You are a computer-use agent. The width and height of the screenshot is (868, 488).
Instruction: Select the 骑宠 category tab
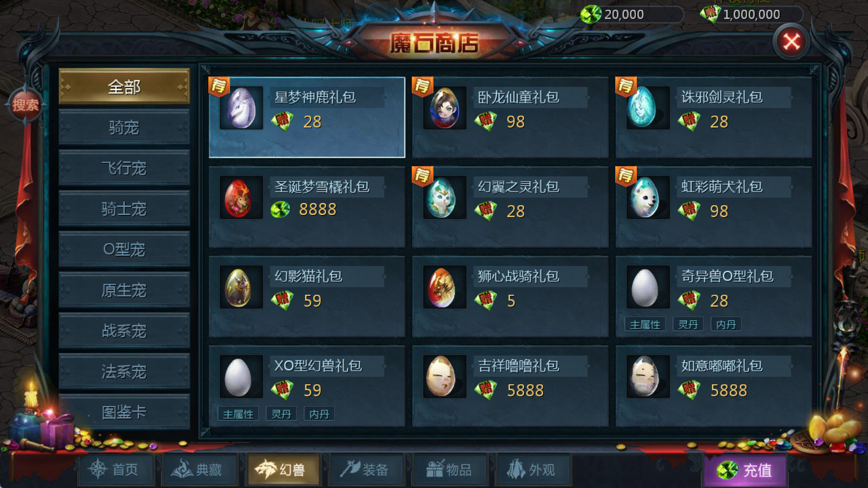(x=124, y=128)
